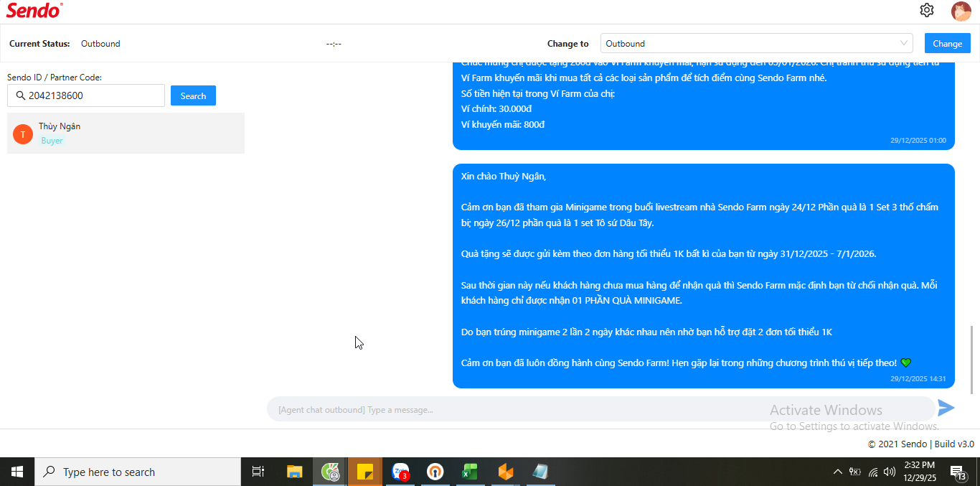
Task: Click the 'Change to' label
Action: coord(567,43)
